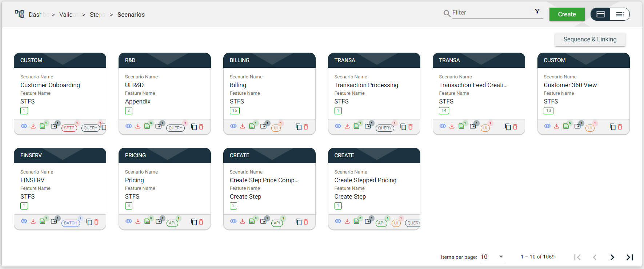Open Sequence & Linking
Screen dimensions: 644x269
tap(590, 40)
